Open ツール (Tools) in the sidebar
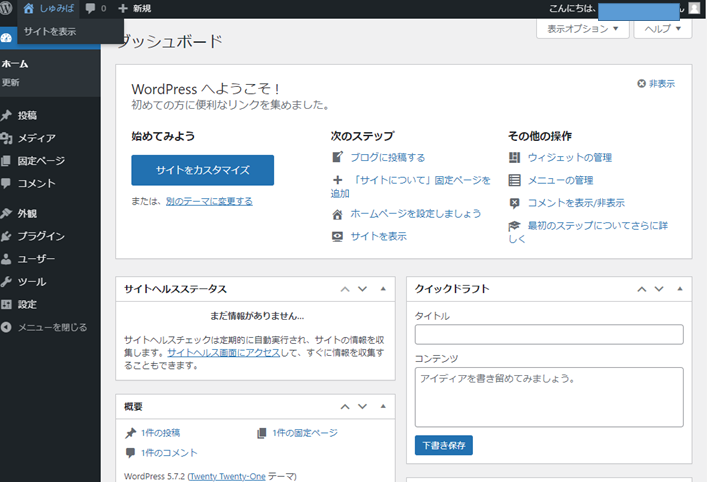This screenshot has width=707, height=482. point(31,282)
